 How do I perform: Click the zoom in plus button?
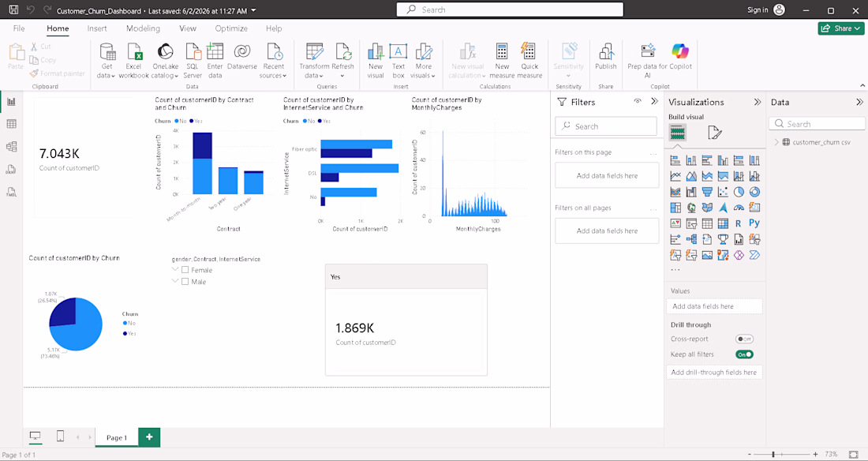point(815,455)
